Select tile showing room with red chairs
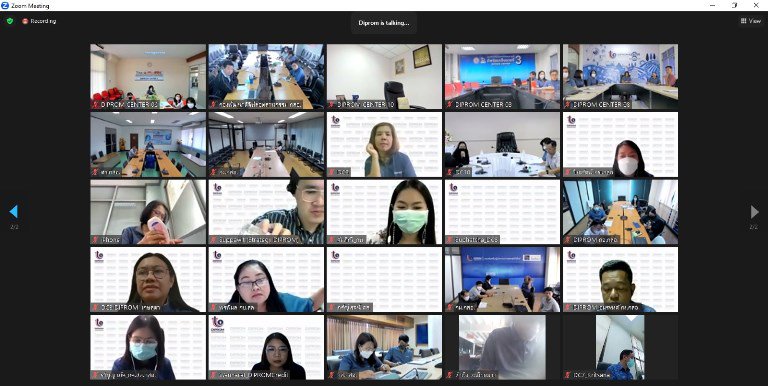The image size is (768, 386). click(x=148, y=77)
